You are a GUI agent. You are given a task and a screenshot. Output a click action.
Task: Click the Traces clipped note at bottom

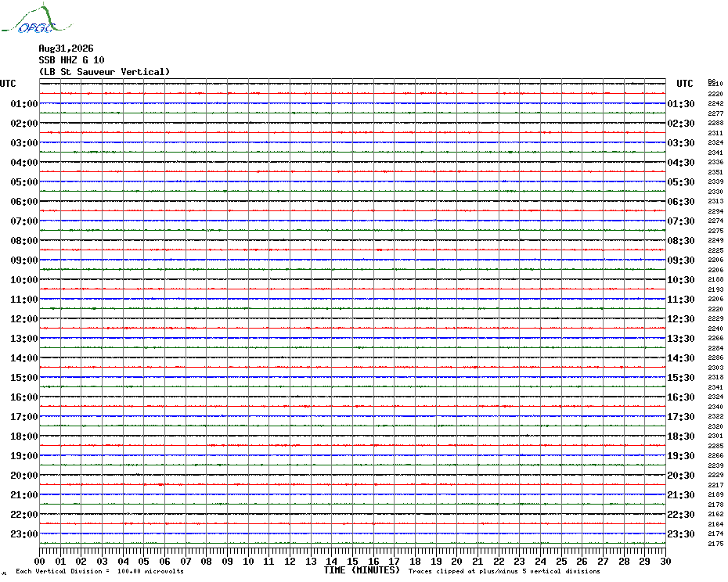coord(504,571)
